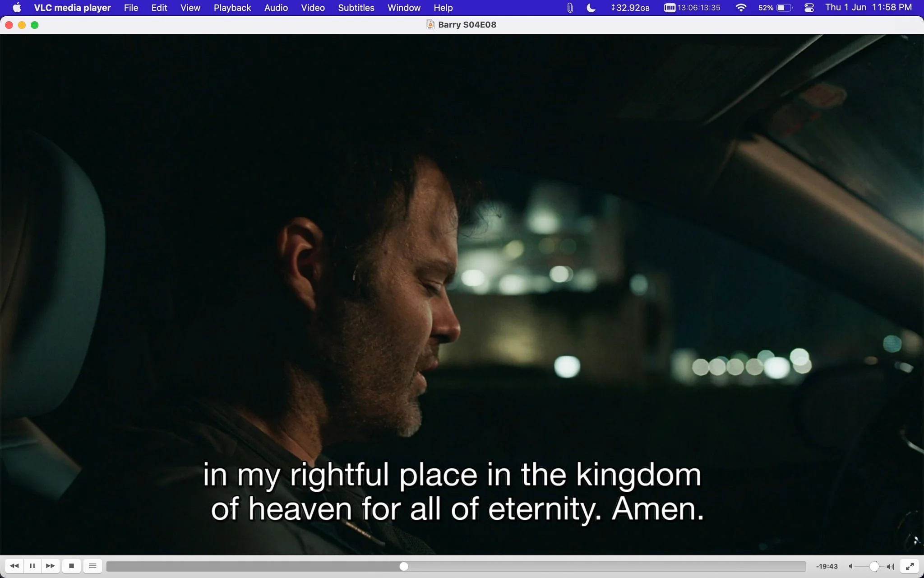Set maximum volume with the loud speaker icon
Image resolution: width=924 pixels, height=578 pixels.
tap(890, 566)
